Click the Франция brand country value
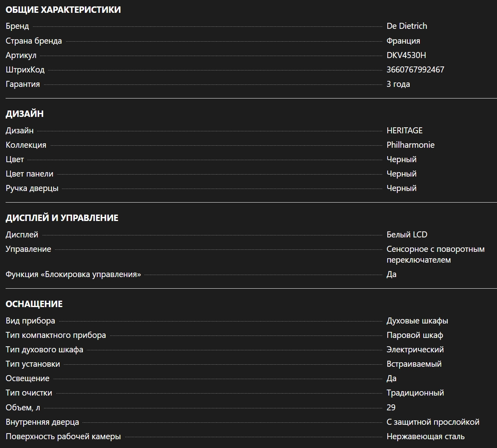 (x=403, y=41)
